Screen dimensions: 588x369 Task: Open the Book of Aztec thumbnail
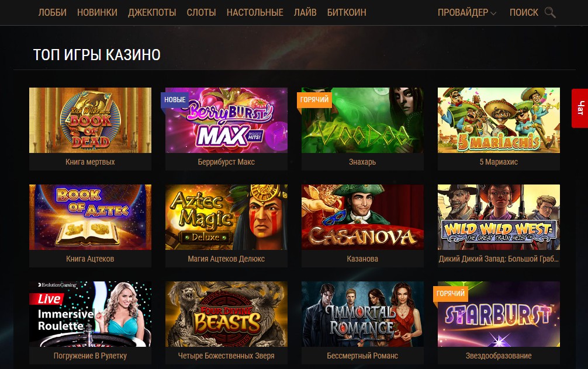91,217
